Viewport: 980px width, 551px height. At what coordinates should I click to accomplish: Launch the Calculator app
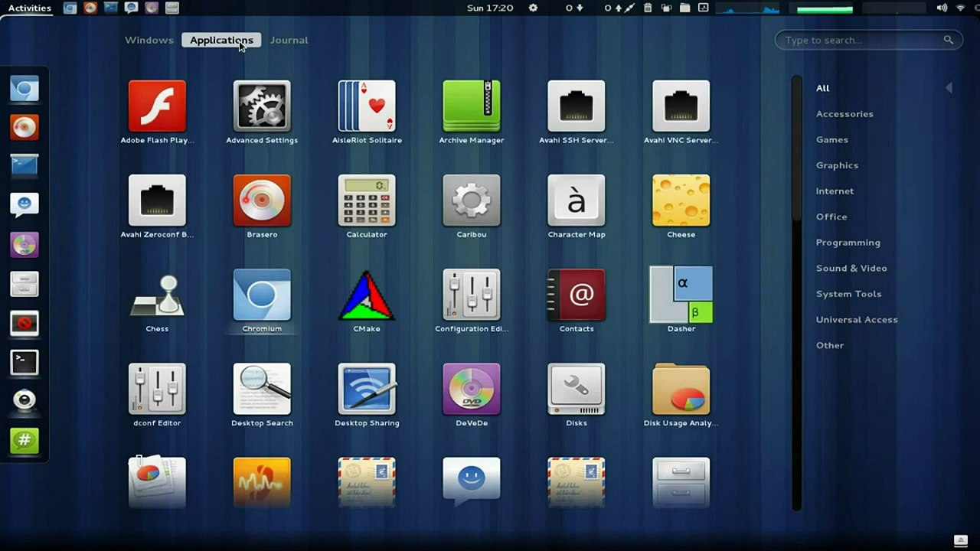pyautogui.click(x=367, y=207)
